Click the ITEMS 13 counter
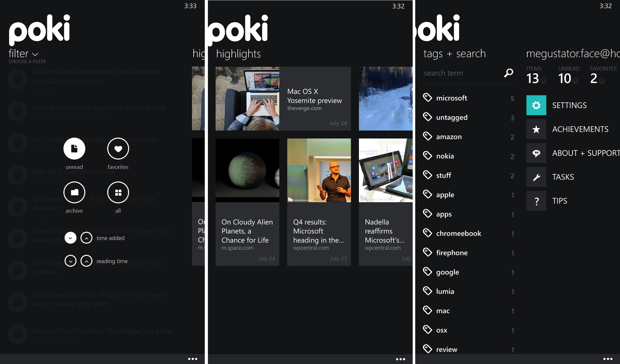 536,75
